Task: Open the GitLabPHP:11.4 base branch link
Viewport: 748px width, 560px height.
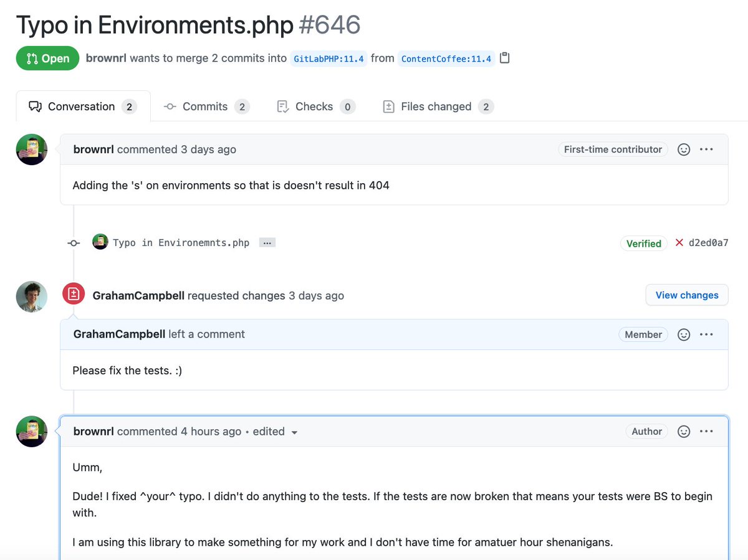Action: [328, 59]
